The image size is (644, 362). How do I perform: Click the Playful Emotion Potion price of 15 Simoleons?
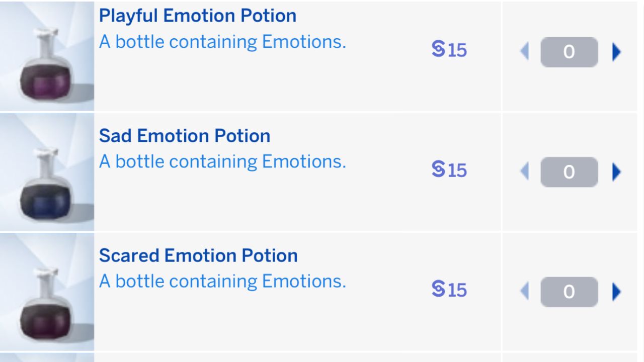coord(449,50)
